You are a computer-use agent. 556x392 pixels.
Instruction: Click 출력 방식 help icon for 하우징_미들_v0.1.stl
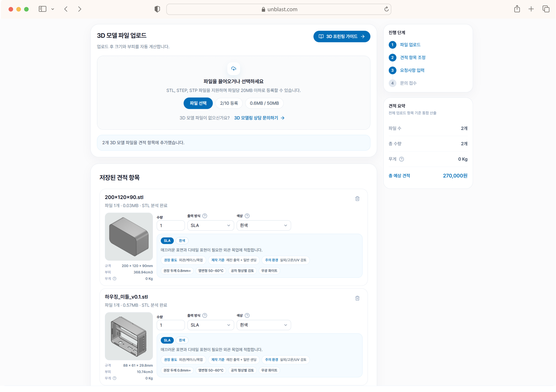[205, 315]
